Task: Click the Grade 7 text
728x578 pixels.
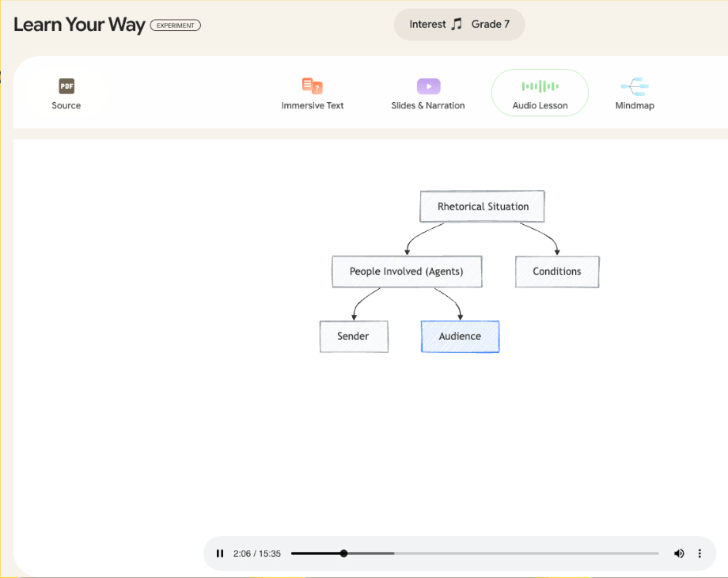Action: click(x=491, y=25)
